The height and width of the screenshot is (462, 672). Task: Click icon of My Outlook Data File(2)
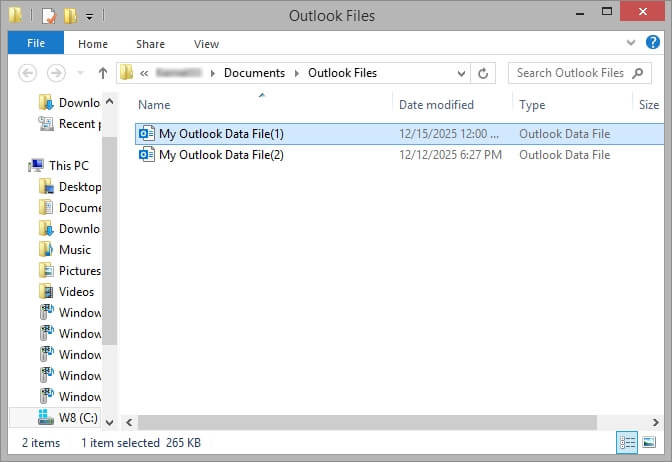point(147,154)
